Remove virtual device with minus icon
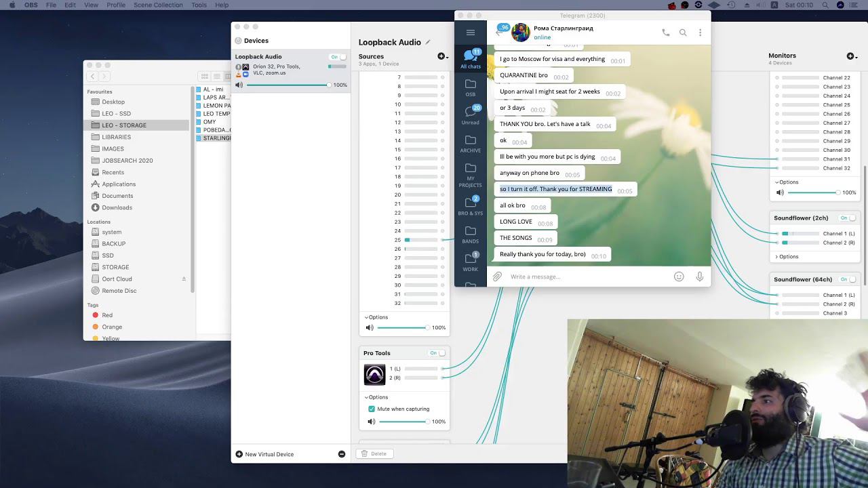 (342, 454)
